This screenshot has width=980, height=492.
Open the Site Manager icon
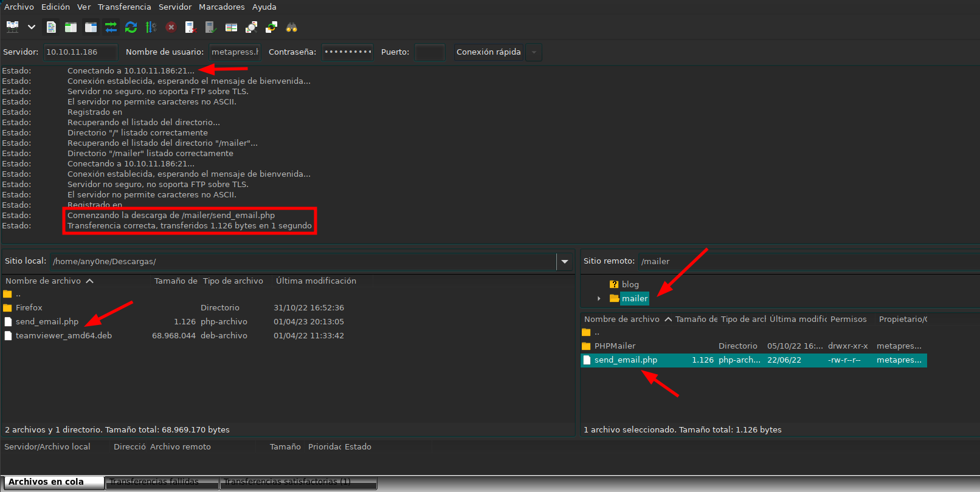(12, 27)
